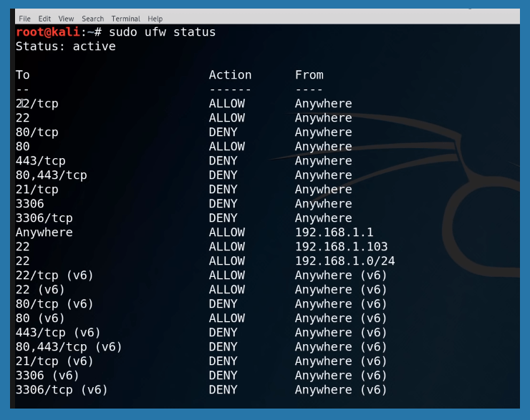Click the 'sudo ufw status' command text

(162, 32)
